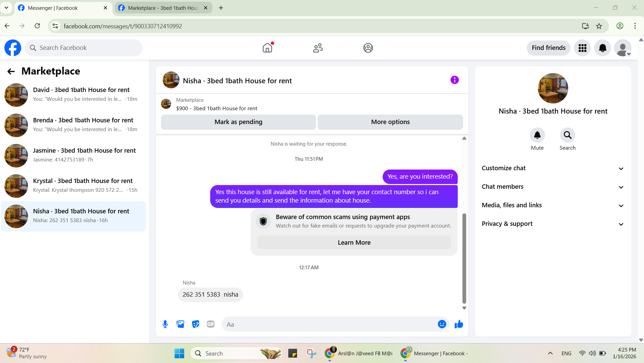Screen dimensions: 644x363
Task: Click Learn More about payment scams
Action: tap(354, 243)
